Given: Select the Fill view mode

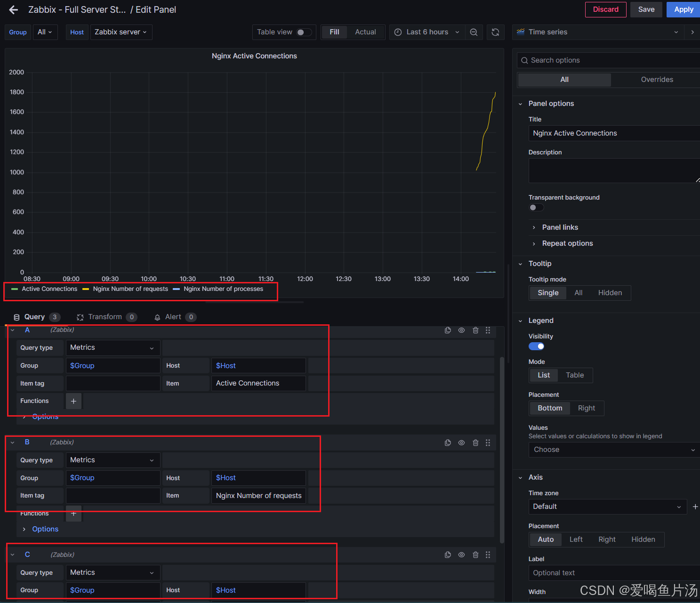Looking at the screenshot, I should tap(334, 32).
